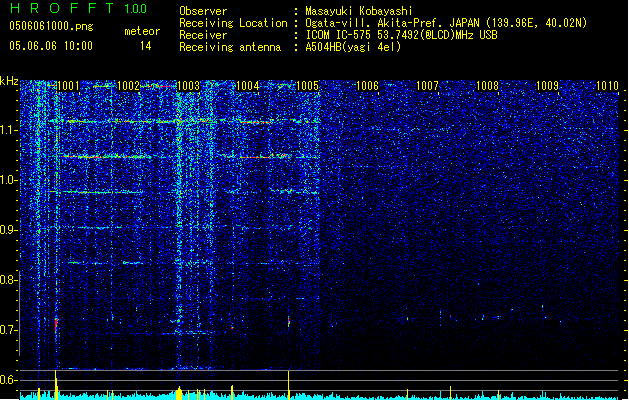Click the date text 05.06.06 10:00
The width and height of the screenshot is (629, 400).
(51, 46)
